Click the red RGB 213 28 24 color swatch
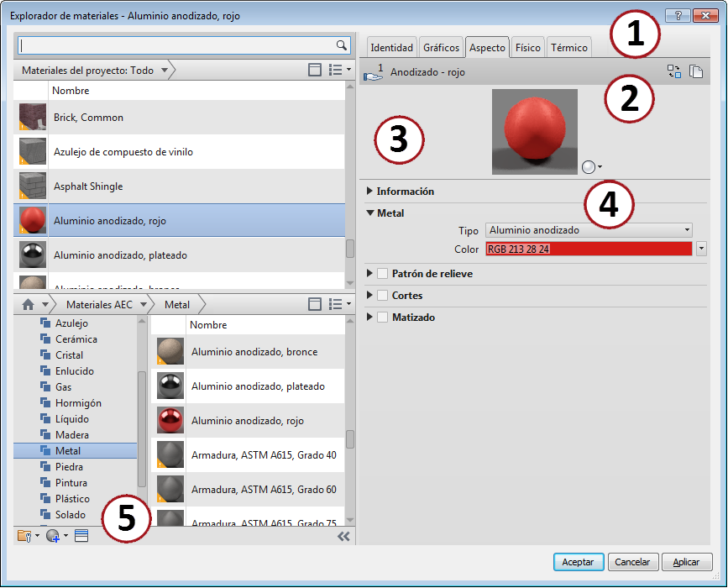This screenshot has height=588, width=728. point(589,249)
